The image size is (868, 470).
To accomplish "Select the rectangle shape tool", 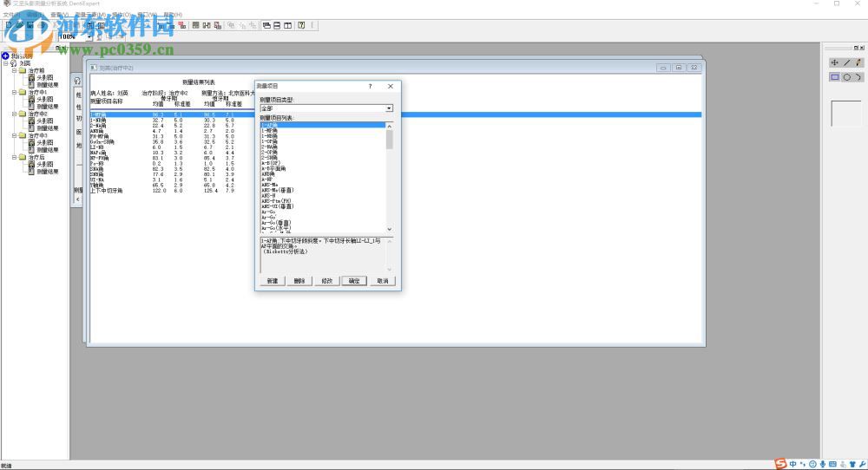I will pos(834,77).
